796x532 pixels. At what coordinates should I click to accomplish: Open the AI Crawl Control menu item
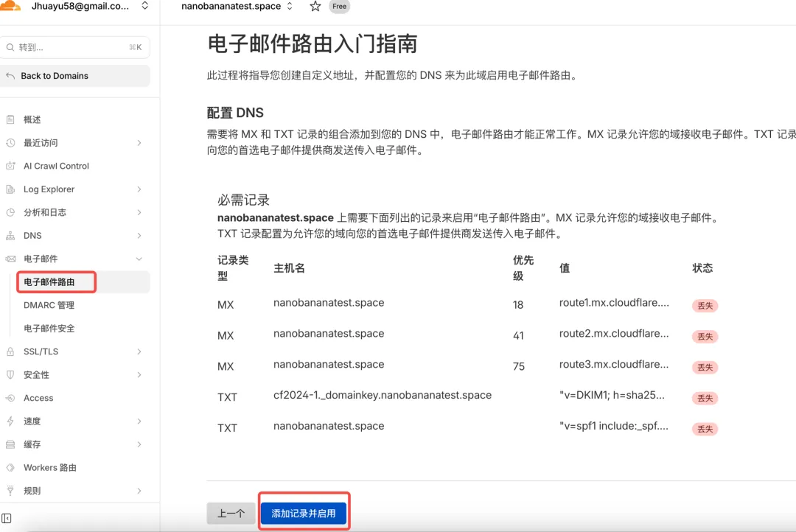[x=56, y=166]
